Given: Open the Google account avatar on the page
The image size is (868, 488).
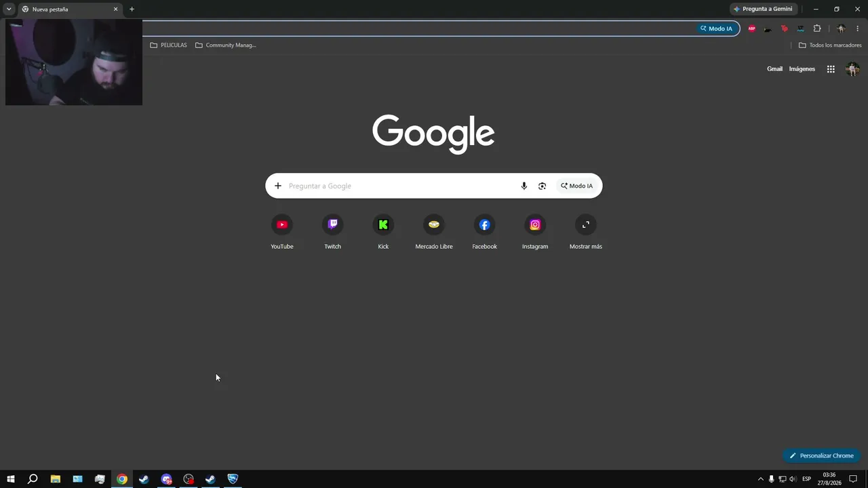Looking at the screenshot, I should (x=852, y=69).
